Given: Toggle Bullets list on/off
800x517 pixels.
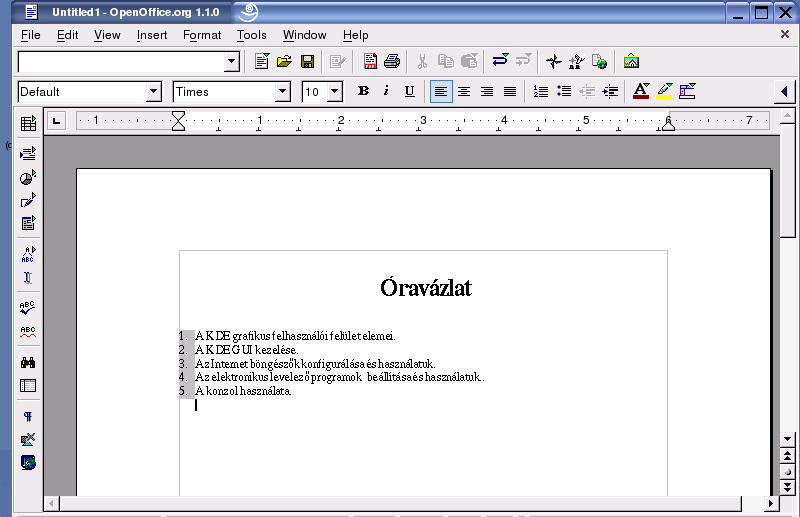Looking at the screenshot, I should pos(564,91).
